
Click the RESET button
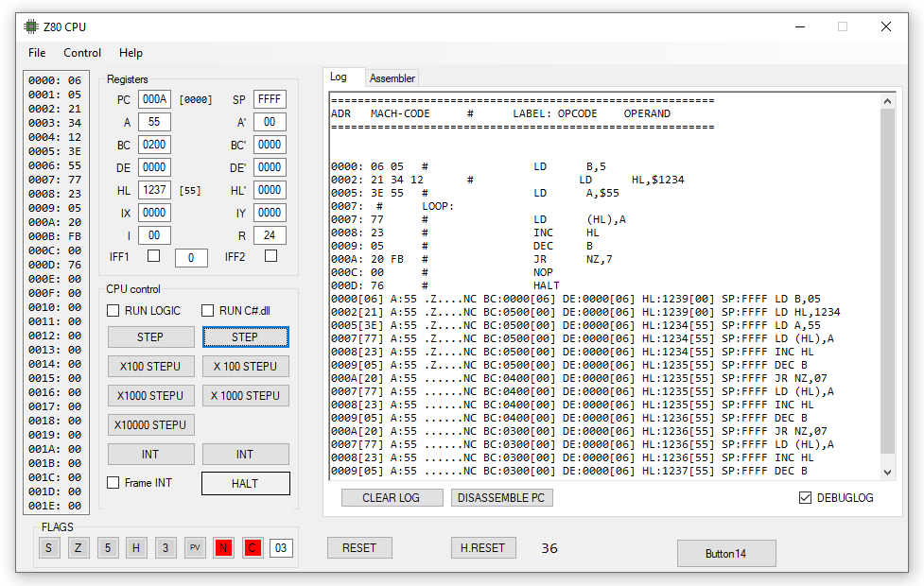coord(359,547)
